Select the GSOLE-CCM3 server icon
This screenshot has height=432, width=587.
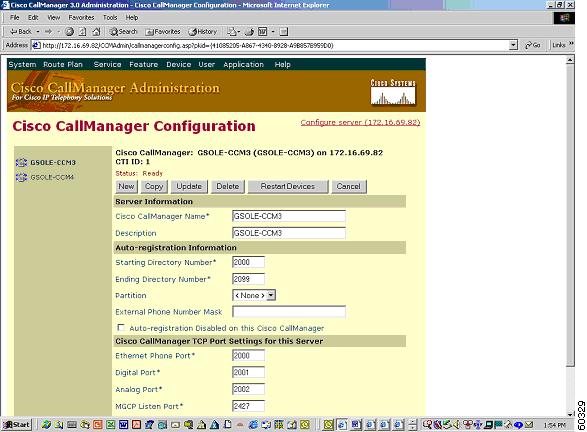tap(21, 162)
